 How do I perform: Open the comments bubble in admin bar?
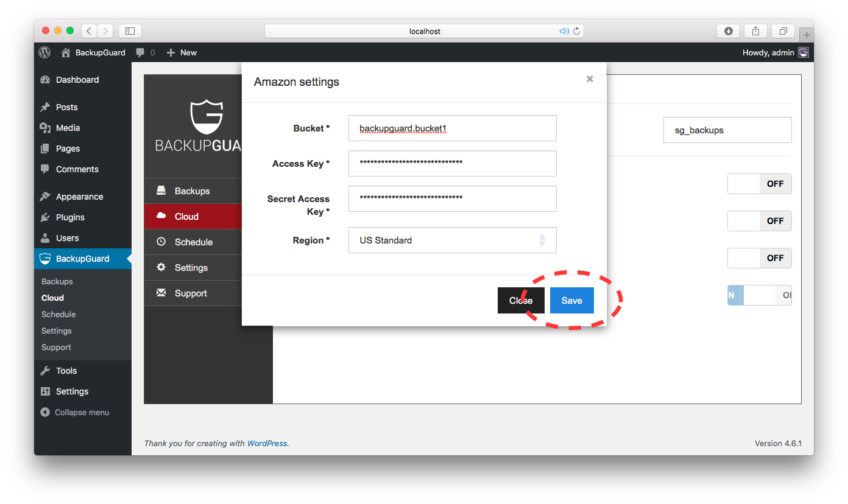(x=145, y=52)
